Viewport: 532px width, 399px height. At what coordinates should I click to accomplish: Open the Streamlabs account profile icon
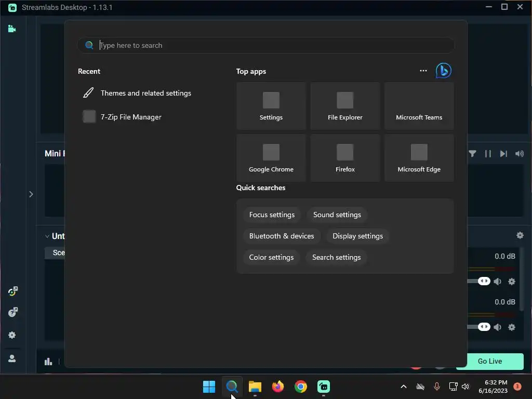(12, 358)
